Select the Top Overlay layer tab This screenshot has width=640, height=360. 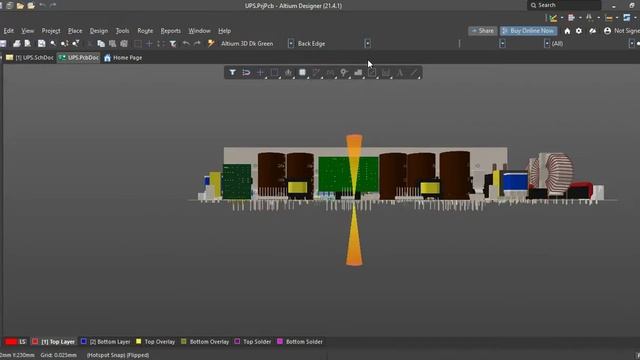click(x=160, y=342)
